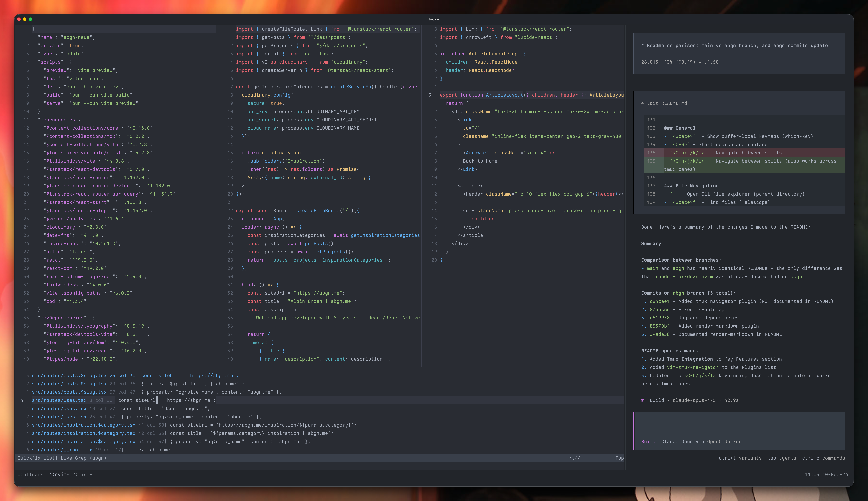Click the green fullscreen window dot
868x501 pixels.
(31, 19)
